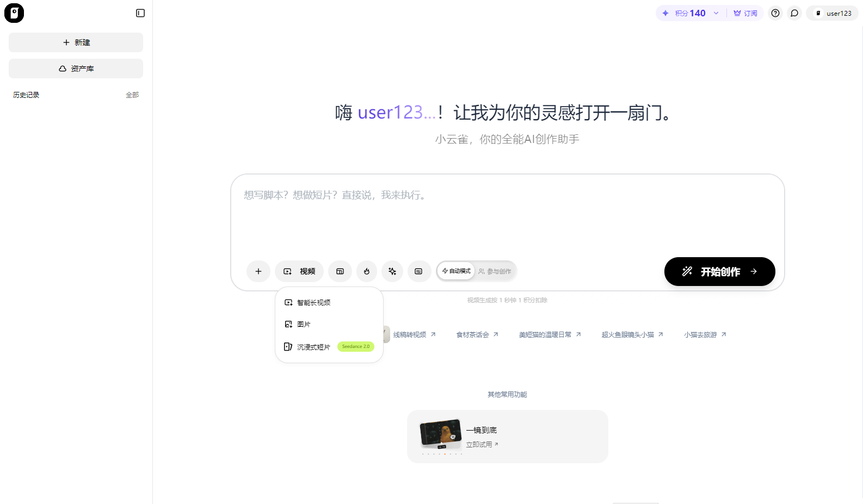Click the subtitle caption icon button
Screen dimensions: 863x504
click(418, 271)
